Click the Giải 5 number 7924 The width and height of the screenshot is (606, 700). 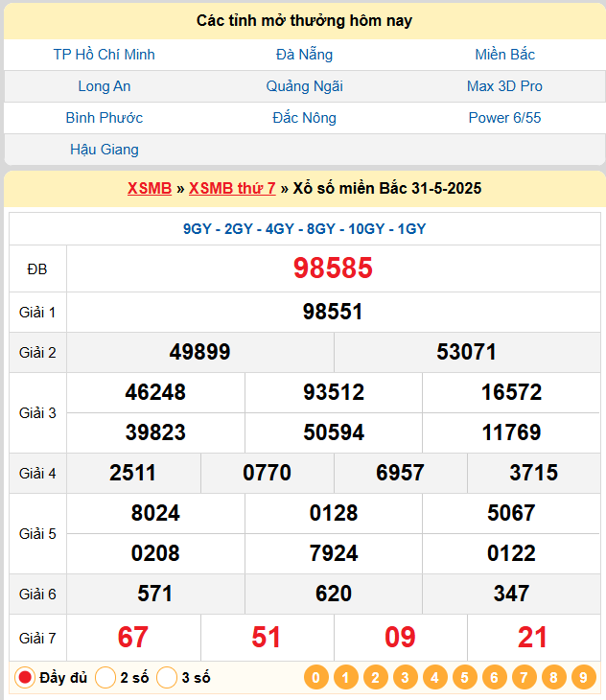pyautogui.click(x=334, y=553)
